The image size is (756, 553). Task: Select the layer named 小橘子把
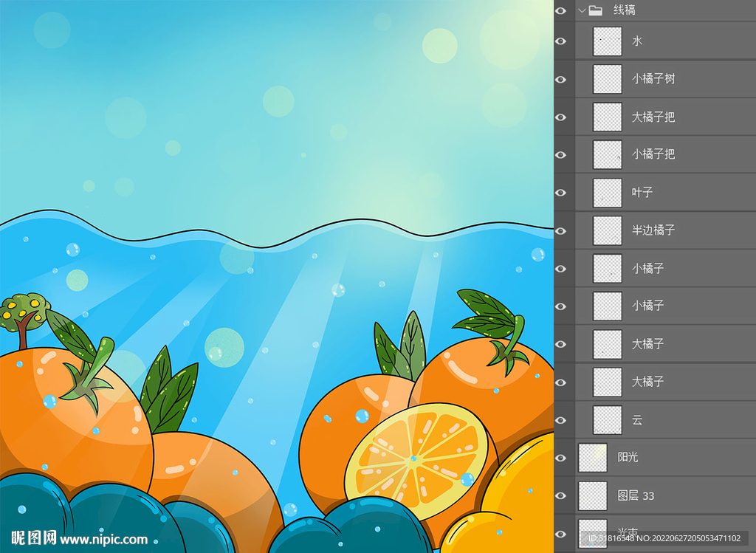pyautogui.click(x=653, y=155)
